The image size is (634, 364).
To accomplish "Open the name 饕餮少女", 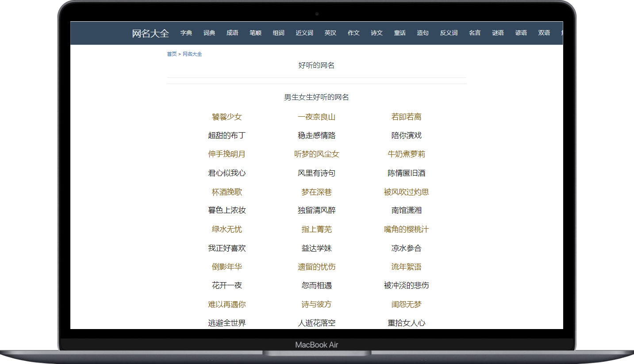I will coord(227,117).
